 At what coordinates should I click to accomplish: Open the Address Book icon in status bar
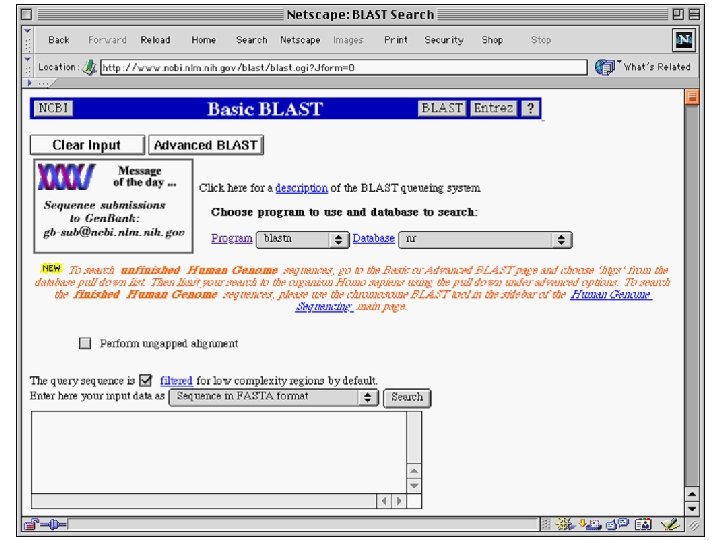643,524
